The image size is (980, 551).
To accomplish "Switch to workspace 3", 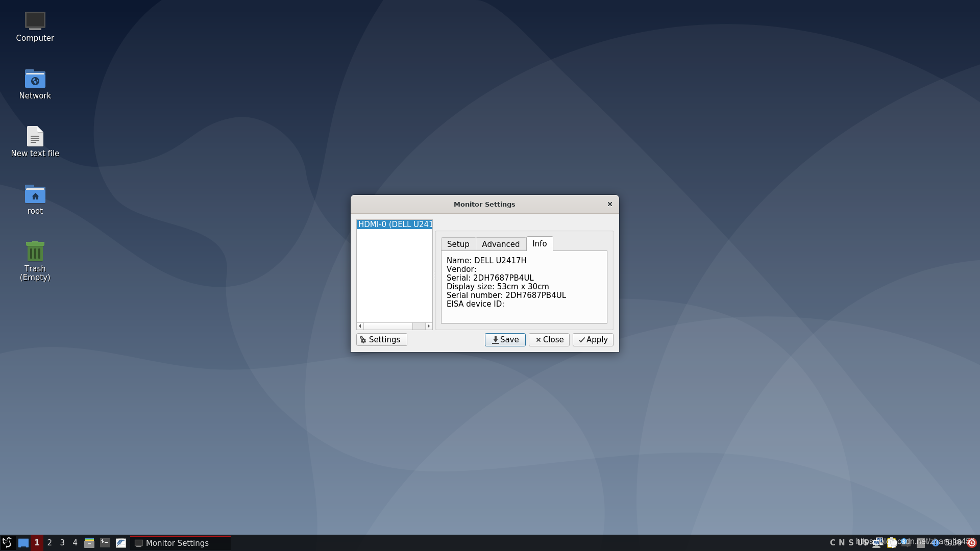I will click(62, 543).
